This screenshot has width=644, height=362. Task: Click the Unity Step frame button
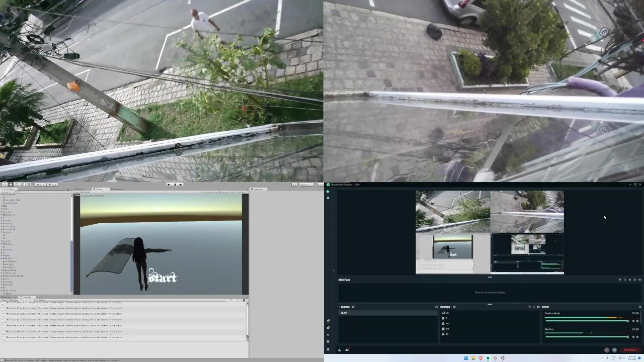[x=181, y=185]
